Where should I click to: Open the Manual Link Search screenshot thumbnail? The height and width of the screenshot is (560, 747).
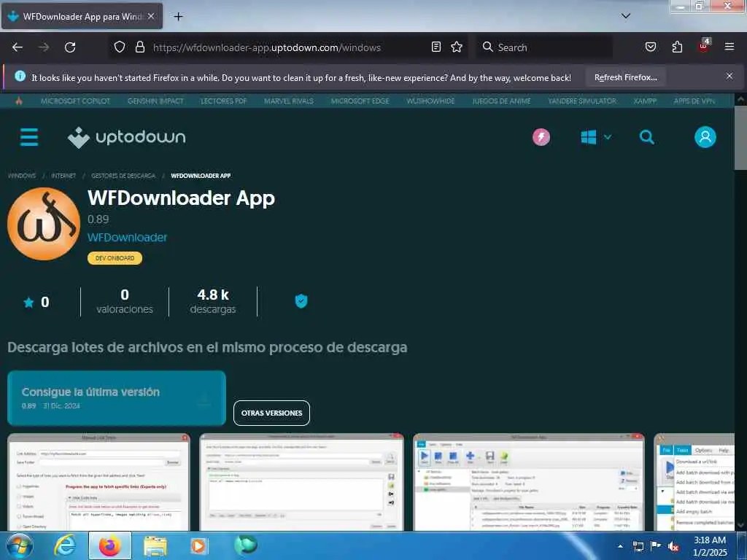coord(98,482)
